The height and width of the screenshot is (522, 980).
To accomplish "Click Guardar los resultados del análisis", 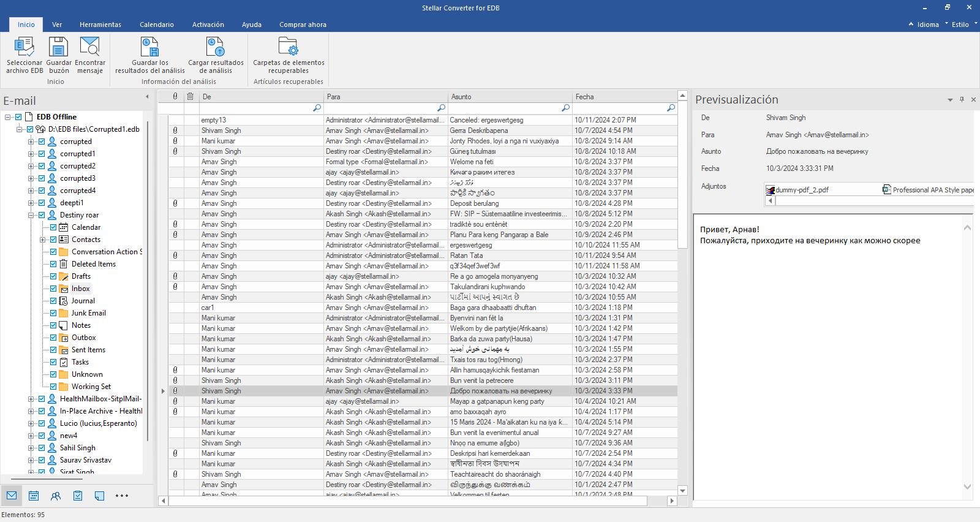I will [x=150, y=55].
